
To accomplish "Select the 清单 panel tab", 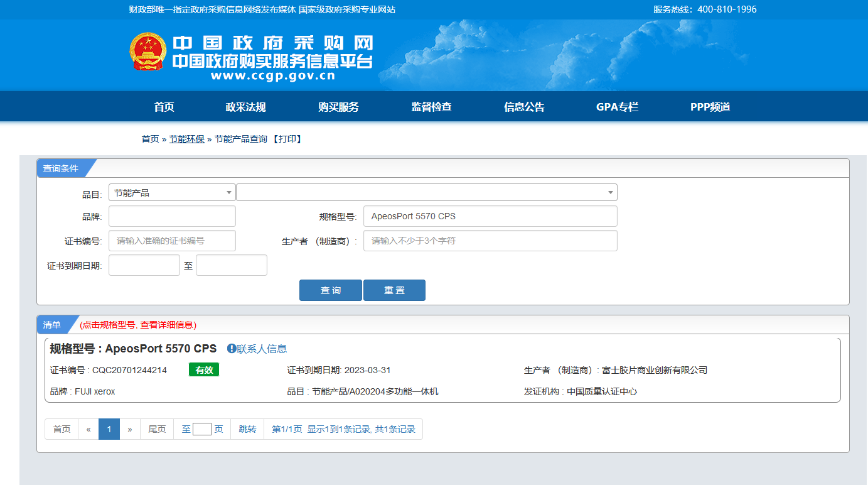I will coord(52,325).
